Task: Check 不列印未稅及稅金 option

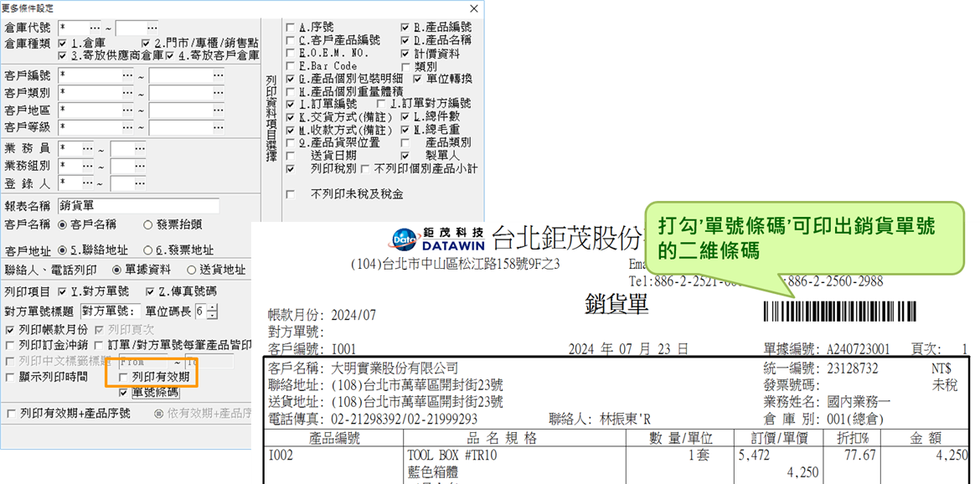Action: pyautogui.click(x=290, y=194)
